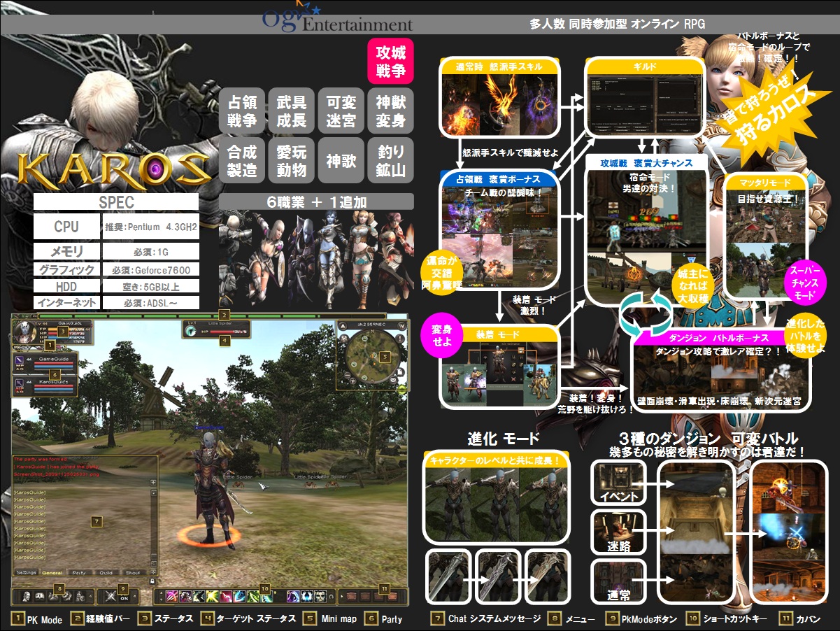The width and height of the screenshot is (840, 631).
Task: Click the chat scroll-up arrow
Action: pos(154,493)
